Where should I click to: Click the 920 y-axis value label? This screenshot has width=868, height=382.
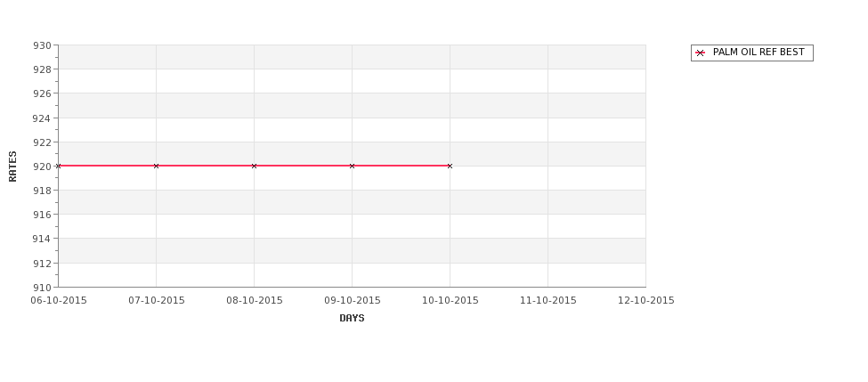pos(42,167)
